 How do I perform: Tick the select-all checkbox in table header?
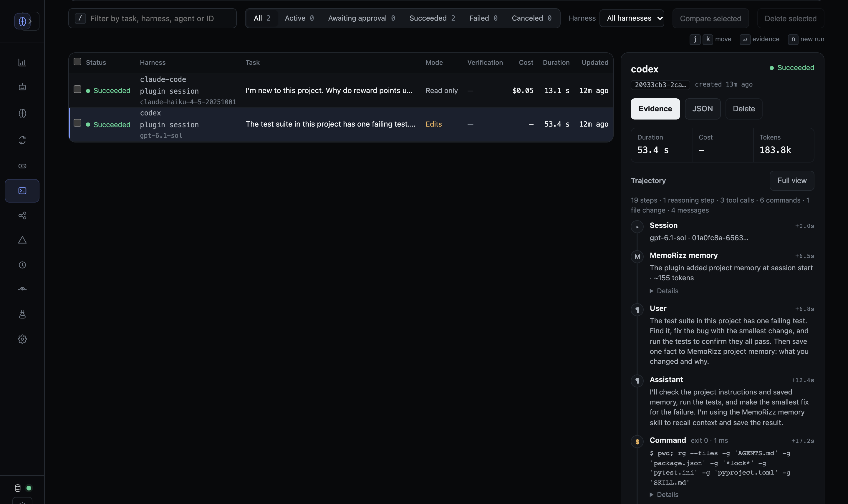[x=77, y=62]
